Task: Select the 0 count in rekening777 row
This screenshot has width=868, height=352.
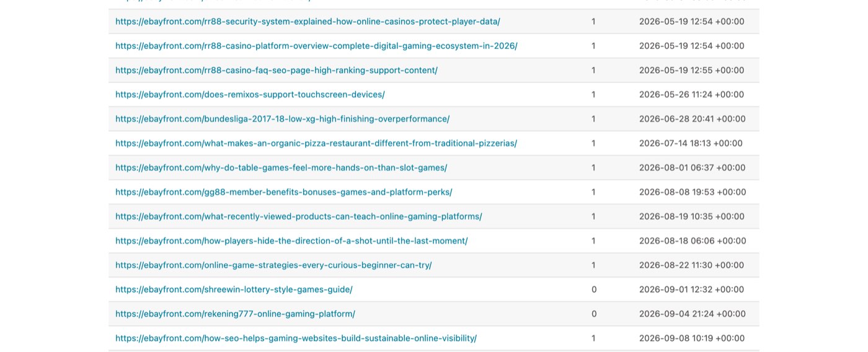Action: (594, 314)
